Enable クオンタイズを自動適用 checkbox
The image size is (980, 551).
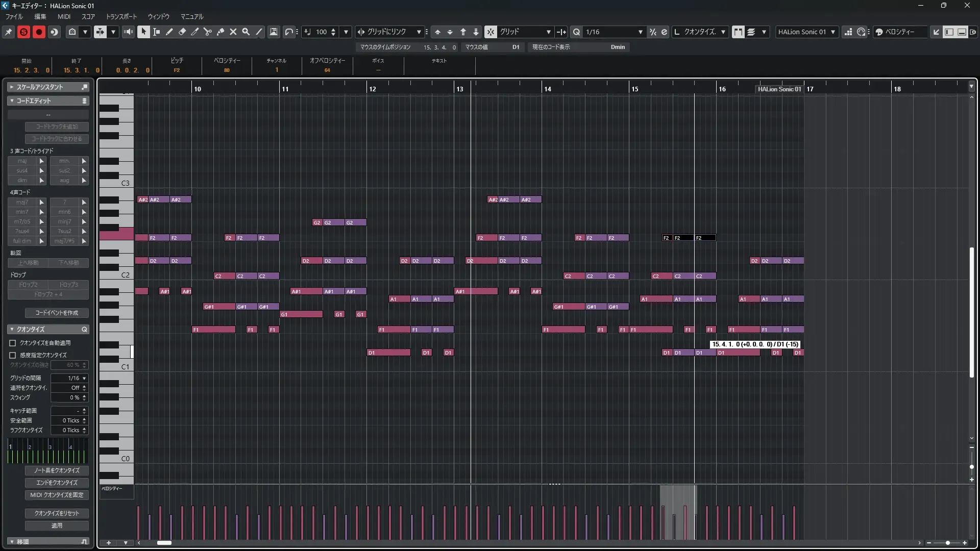13,343
